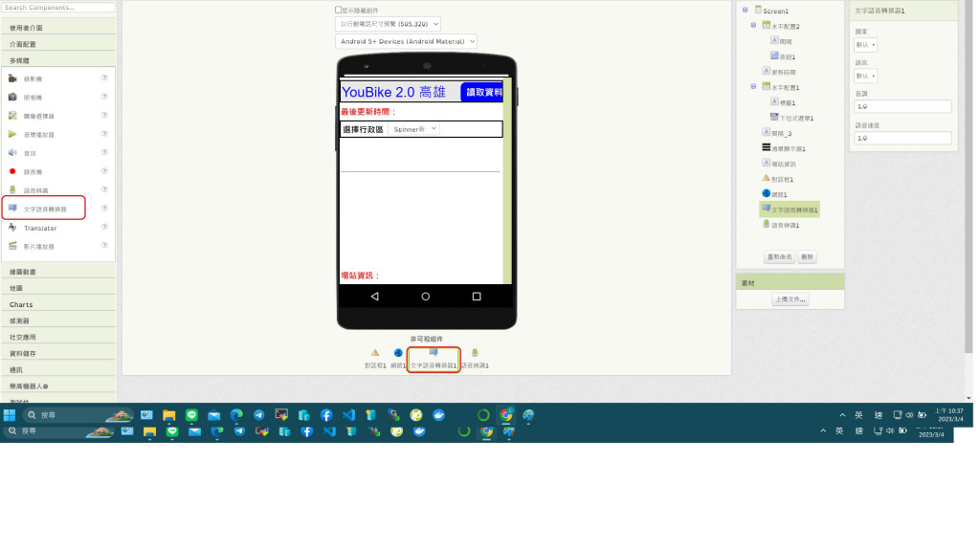Click the 讀取資料 button in phone preview

tap(482, 93)
